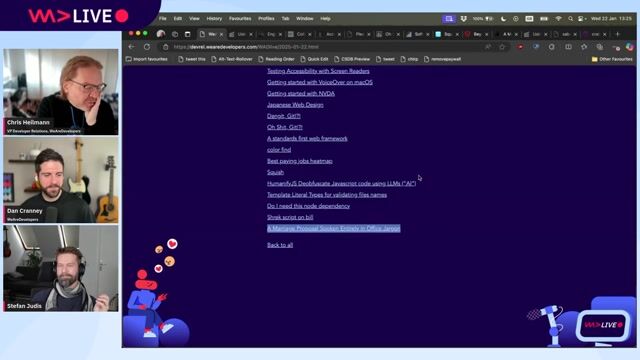Viewport: 640px width, 360px height.
Task: Open Template Literal Types for validating link
Action: coord(327,195)
